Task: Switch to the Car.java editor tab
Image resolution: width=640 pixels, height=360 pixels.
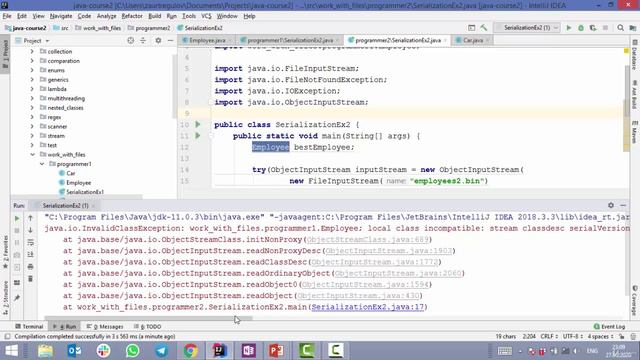Action: coord(473,40)
